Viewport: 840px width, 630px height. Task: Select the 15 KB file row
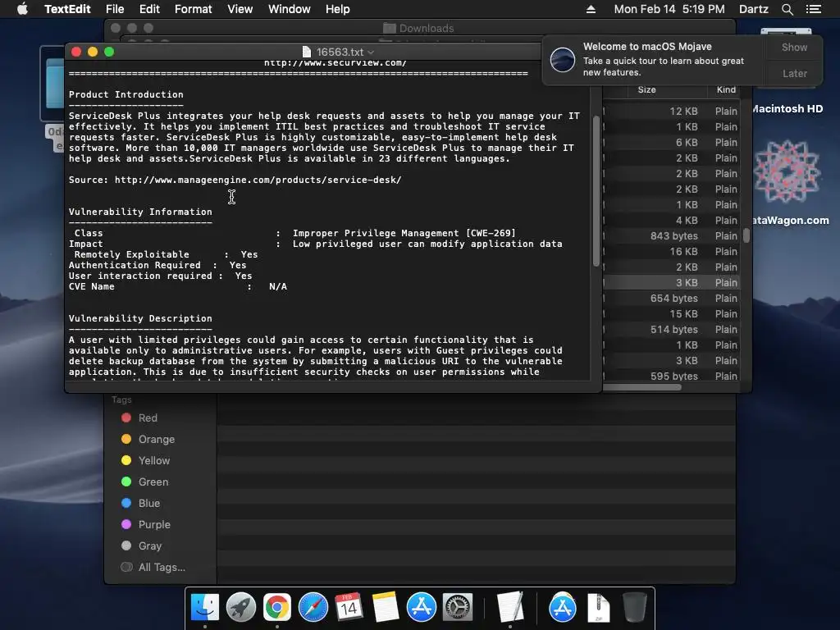point(671,314)
